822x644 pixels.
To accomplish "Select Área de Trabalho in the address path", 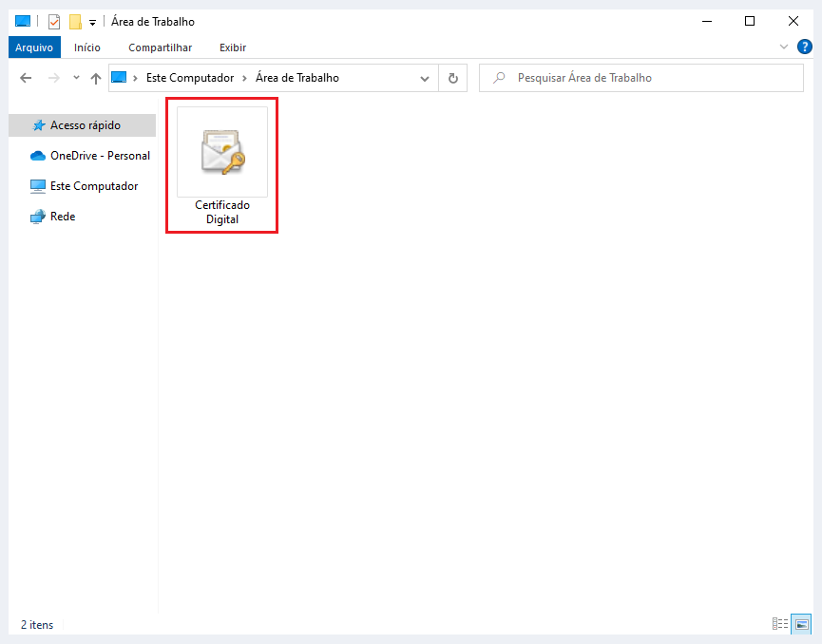I will (x=297, y=78).
